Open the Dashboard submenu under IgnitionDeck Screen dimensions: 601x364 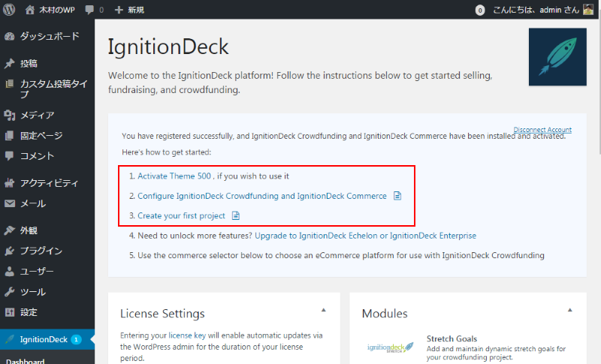[x=26, y=361]
